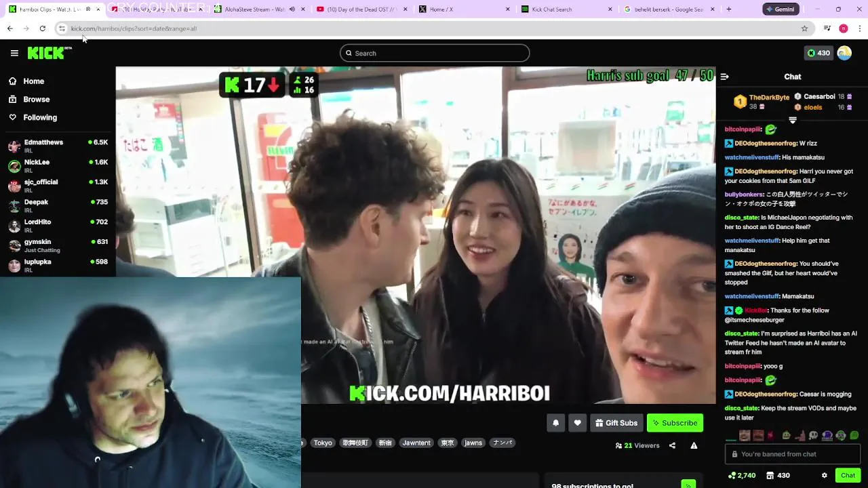
Task: Click the Gift Subs button
Action: click(616, 423)
